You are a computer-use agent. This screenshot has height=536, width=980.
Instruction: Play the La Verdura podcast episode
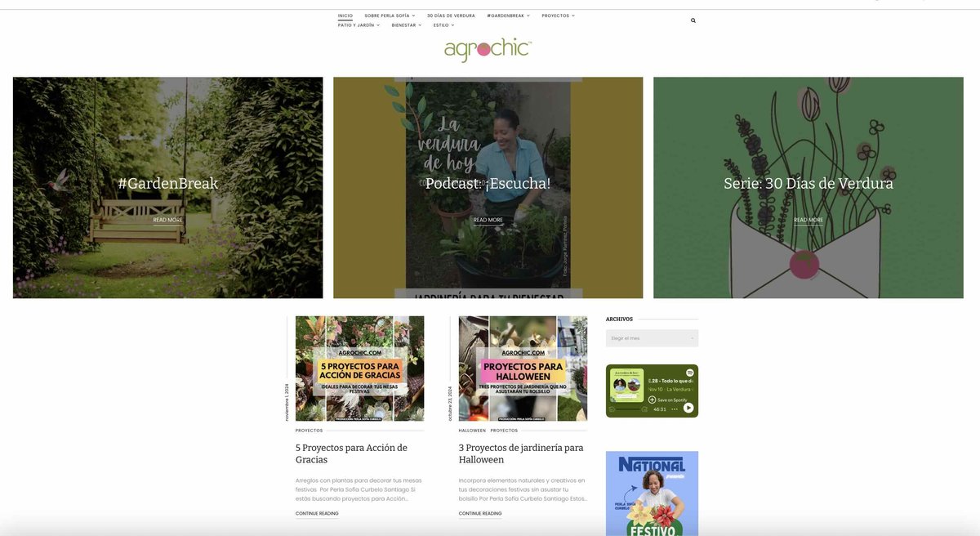[688, 408]
